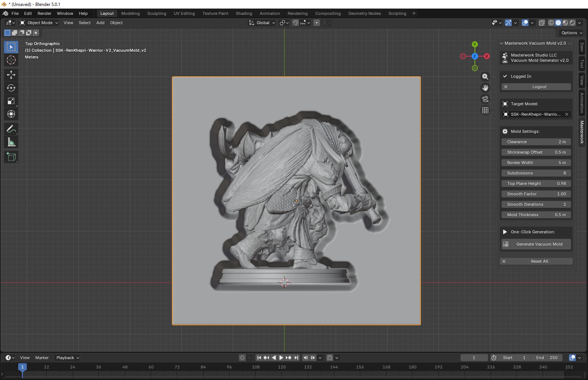
Task: Toggle snapping magnet in header
Action: pyautogui.click(x=295, y=23)
